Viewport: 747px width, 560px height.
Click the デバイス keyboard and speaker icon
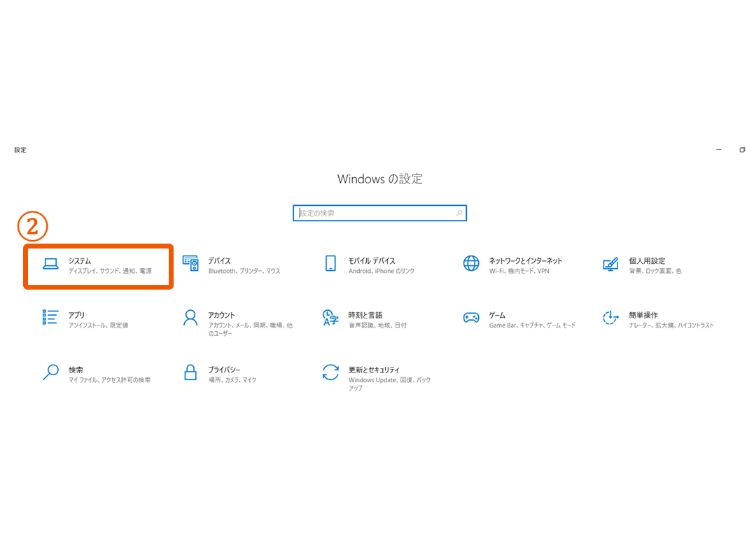(190, 263)
